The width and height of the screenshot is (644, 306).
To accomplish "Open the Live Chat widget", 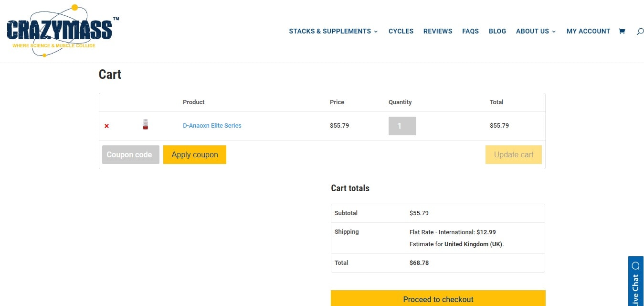I will [636, 281].
